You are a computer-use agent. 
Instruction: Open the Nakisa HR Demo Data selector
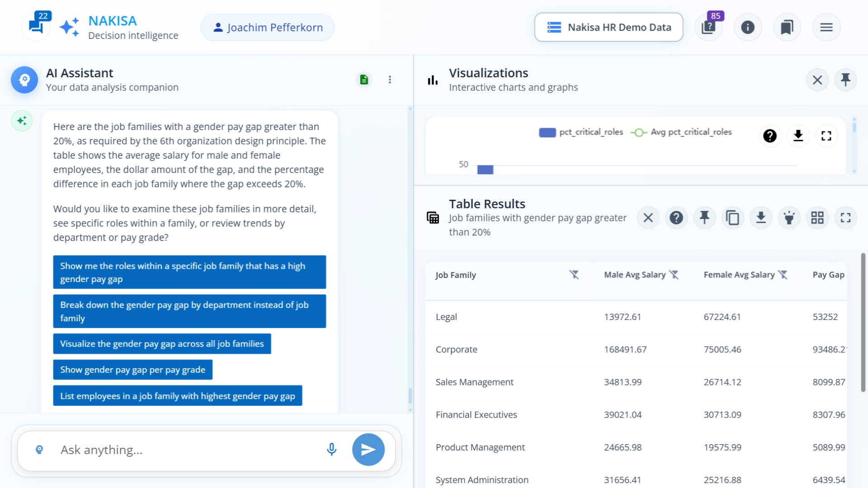tap(608, 27)
